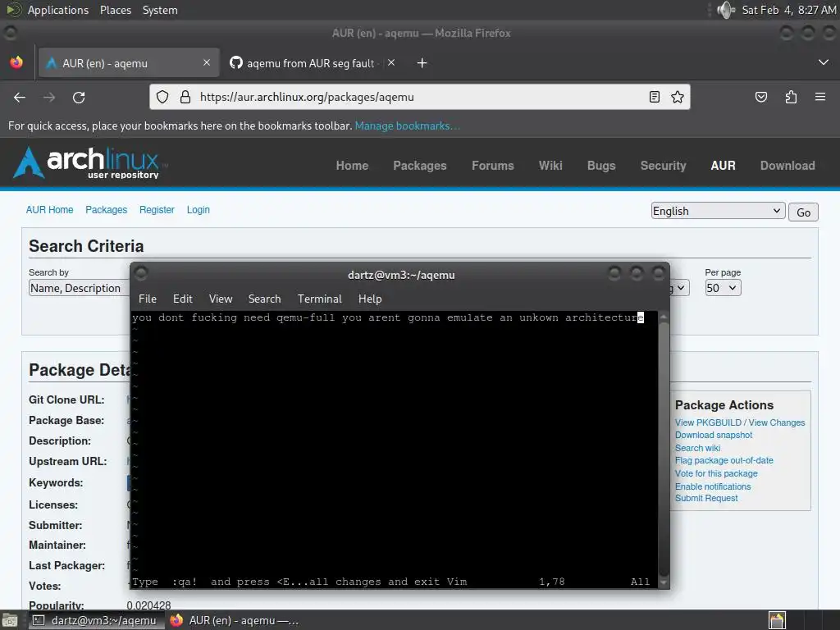The image size is (840, 630).
Task: Click the Firefox back arrow
Action: point(20,98)
